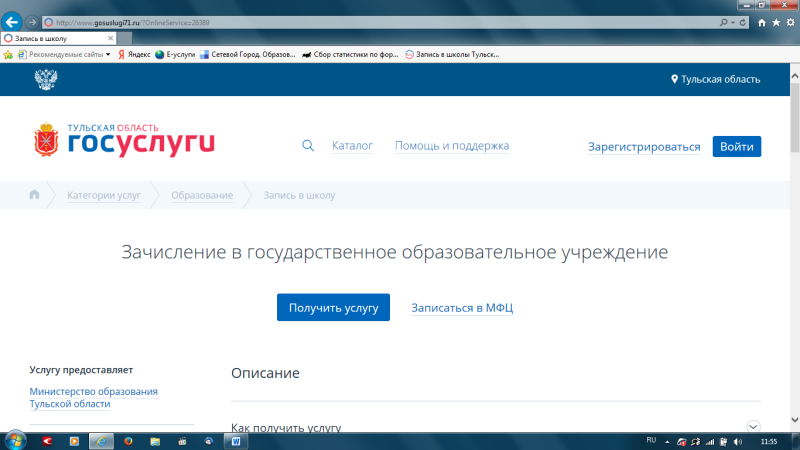
Task: Open 'Рекомендуемые сайты' favorites dropdown
Action: [x=64, y=54]
